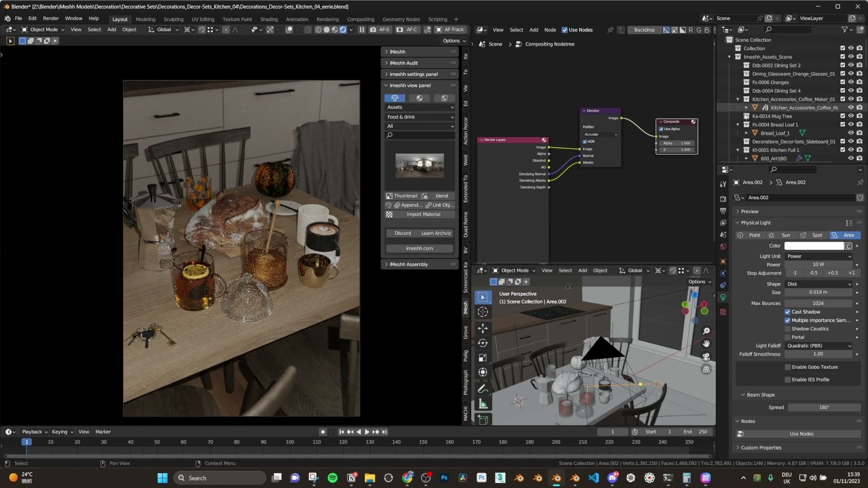Click the Backdrop button in compositor
The height and width of the screenshot is (488, 868).
[x=644, y=30]
